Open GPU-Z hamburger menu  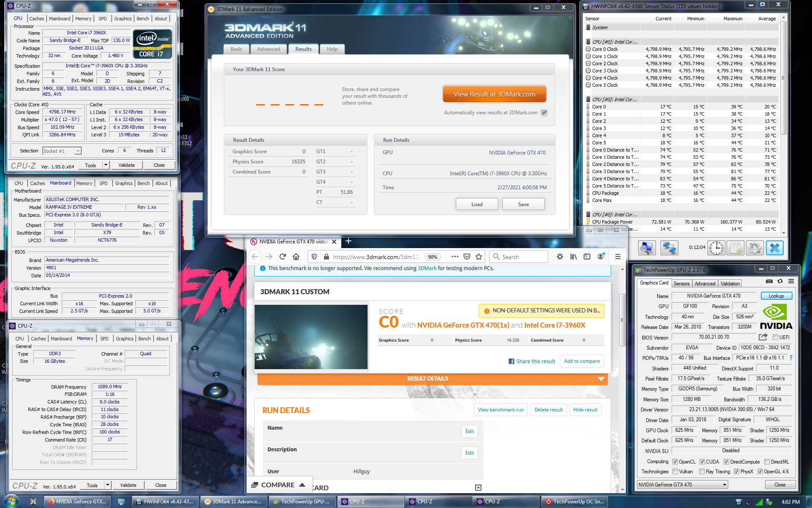791,281
